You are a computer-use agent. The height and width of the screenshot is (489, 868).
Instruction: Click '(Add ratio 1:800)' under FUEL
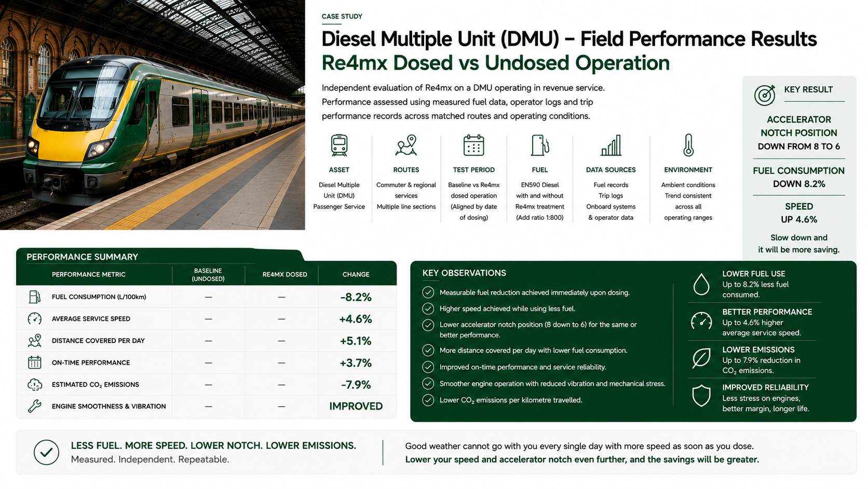click(x=540, y=218)
